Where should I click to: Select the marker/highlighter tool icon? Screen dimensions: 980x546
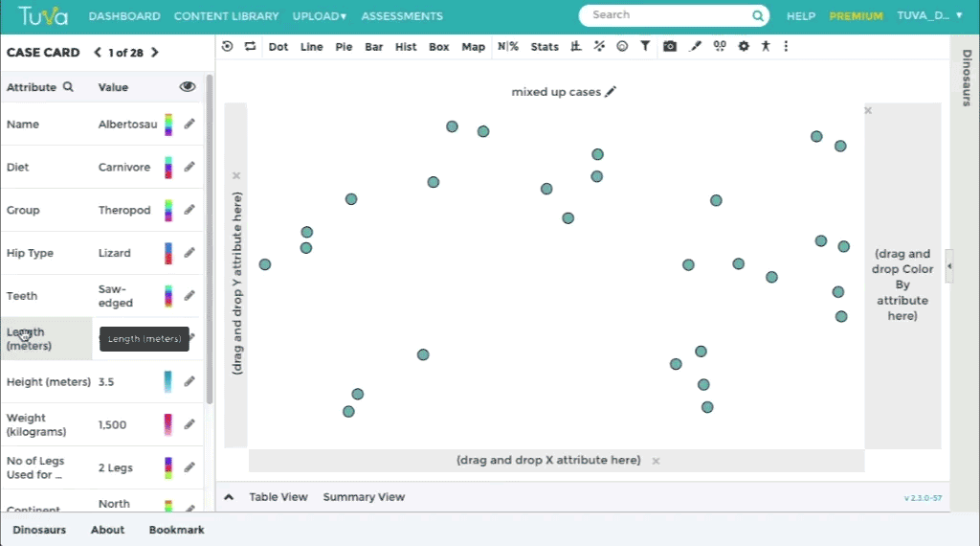point(695,46)
